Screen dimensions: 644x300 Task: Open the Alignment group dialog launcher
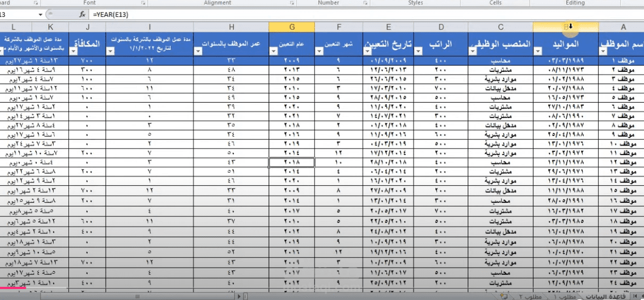pos(292,3)
